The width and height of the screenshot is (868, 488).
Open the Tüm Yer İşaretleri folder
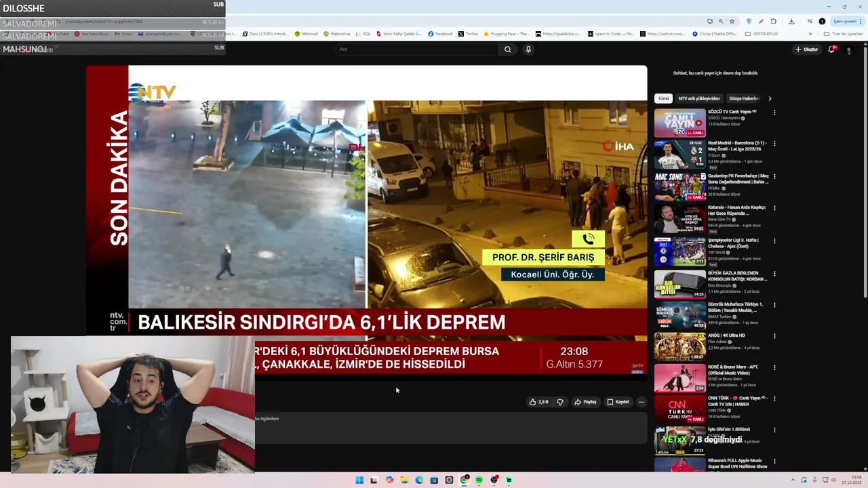pos(844,34)
